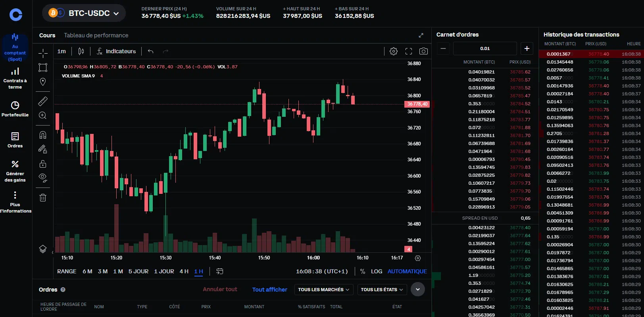Screen dimensions: 644x317
Task: Click trade history row 0.01345448
Action: pos(591,62)
